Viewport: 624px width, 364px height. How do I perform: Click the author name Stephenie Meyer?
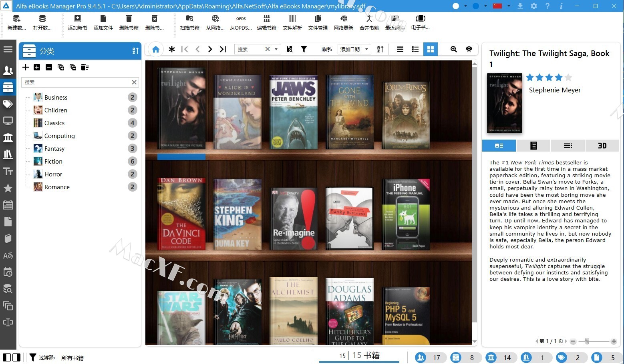click(554, 90)
